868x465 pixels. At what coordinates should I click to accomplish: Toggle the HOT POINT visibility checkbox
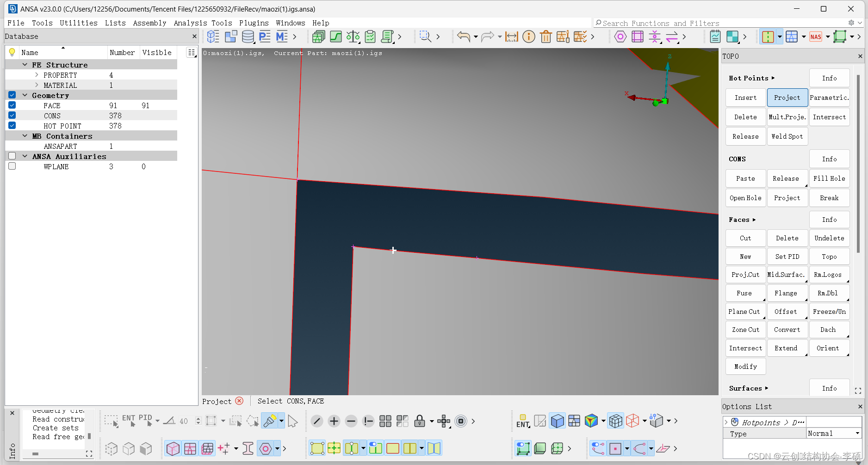[x=12, y=125]
